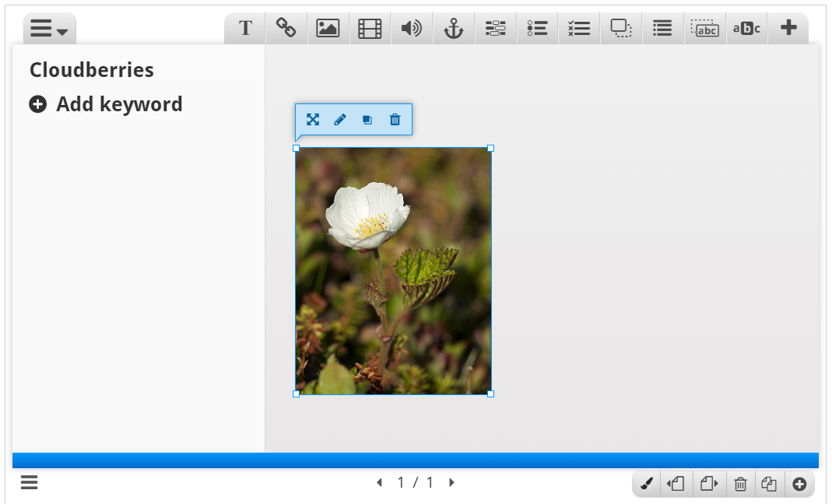Open more elements with plus button
The image size is (832, 504).
(788, 28)
